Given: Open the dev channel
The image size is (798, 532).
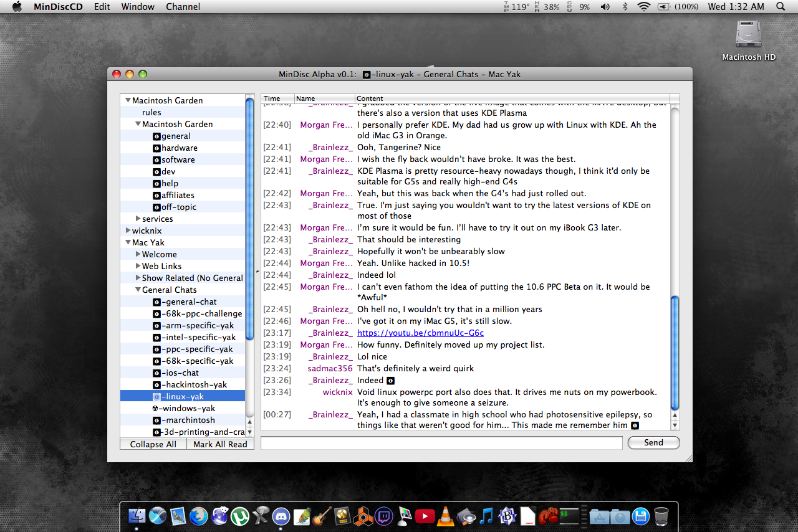Looking at the screenshot, I should [164, 171].
